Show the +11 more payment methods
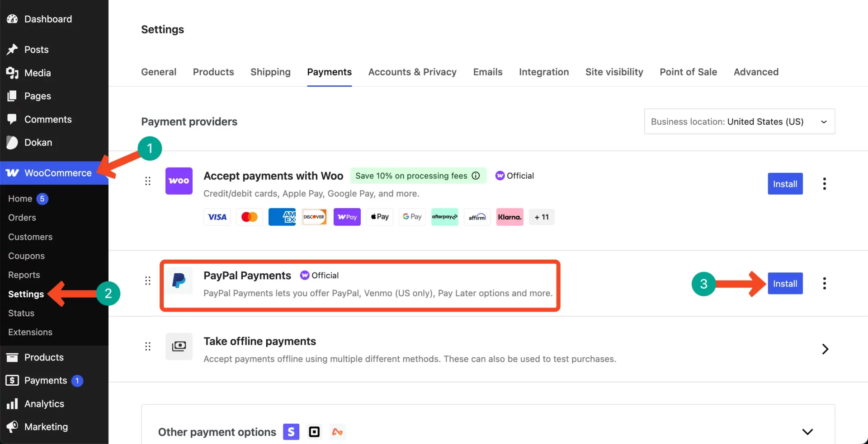This screenshot has width=868, height=444. pyautogui.click(x=542, y=217)
